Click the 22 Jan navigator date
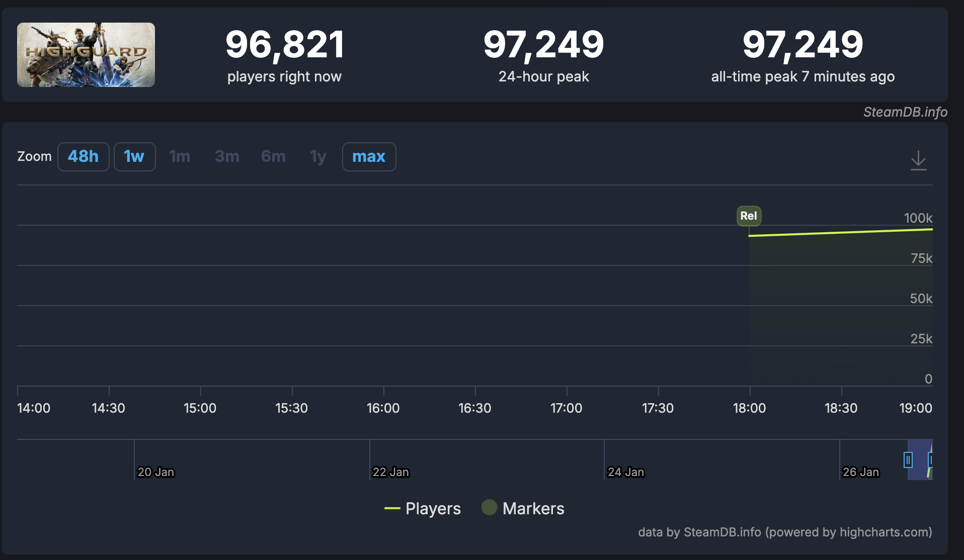 [x=391, y=473]
